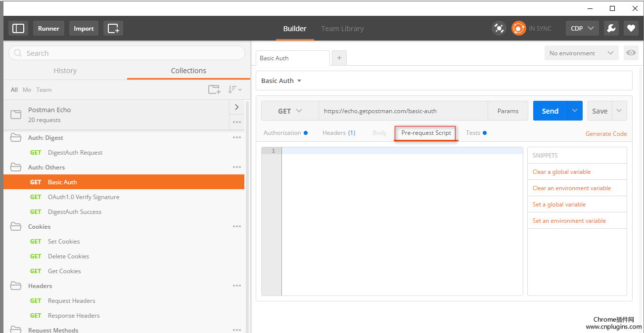Add a new request tab with plus
This screenshot has width=644, height=333.
[339, 58]
